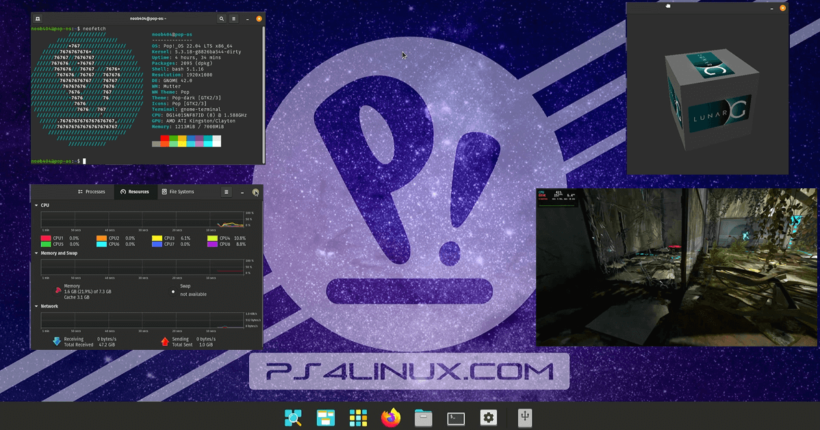Click the Network history graph
820x430 pixels.
[142, 320]
